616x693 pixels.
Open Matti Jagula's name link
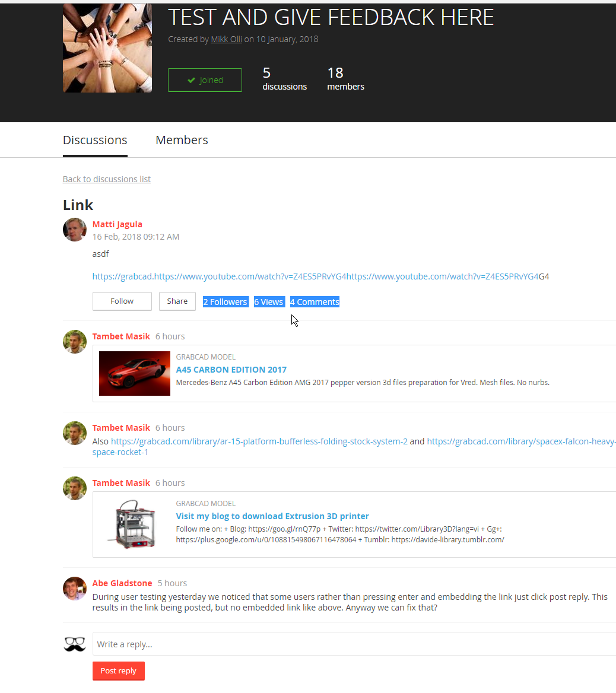118,224
